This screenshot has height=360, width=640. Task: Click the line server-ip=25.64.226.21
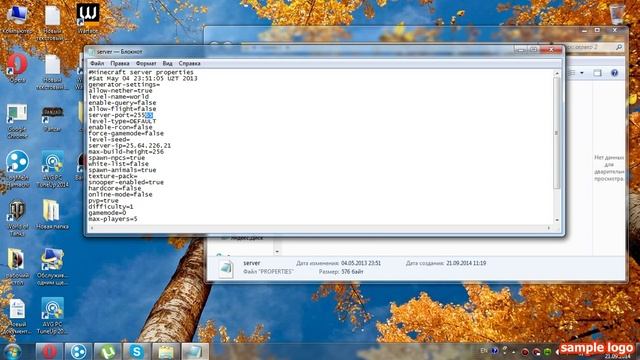130,146
